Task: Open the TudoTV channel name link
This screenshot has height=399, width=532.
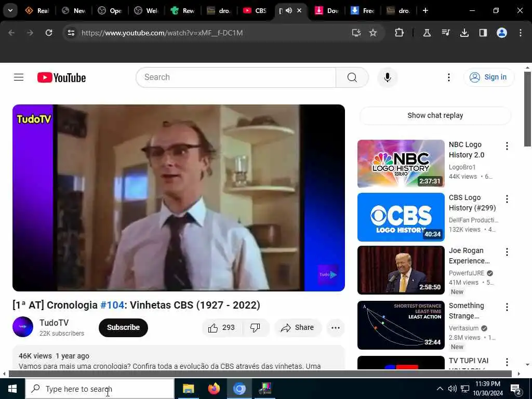Action: tap(54, 323)
